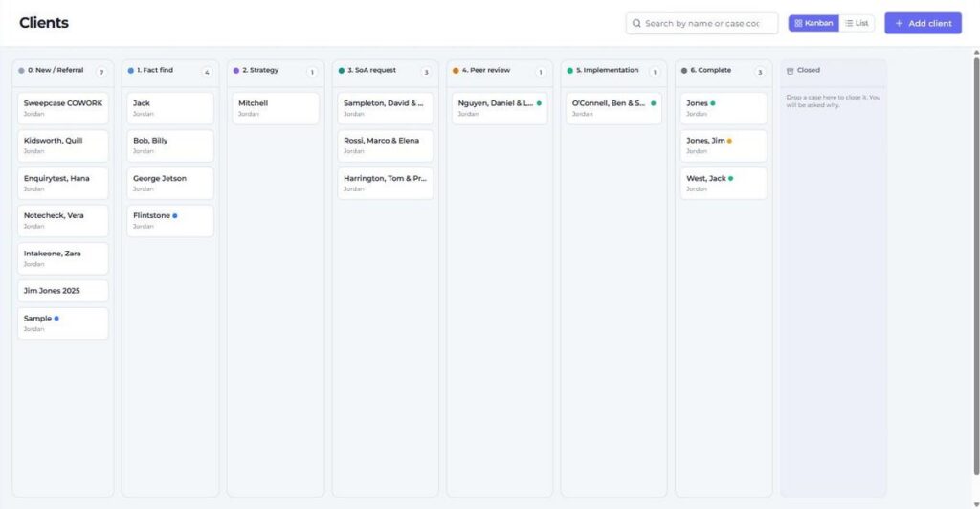This screenshot has width=980, height=509.
Task: Click the green dot of Implementation header
Action: coord(570,71)
